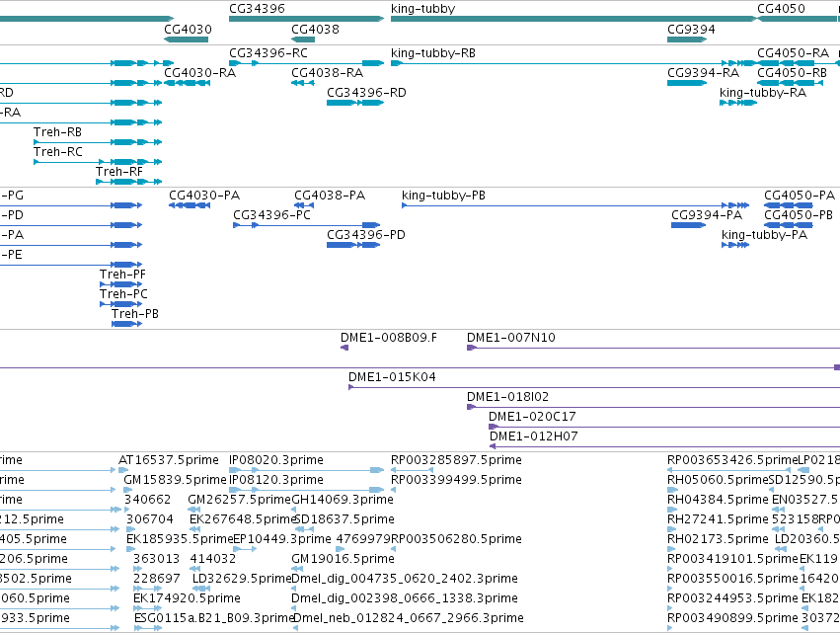Select protein CG4038-PA
The height and width of the screenshot is (633, 840).
[x=304, y=205]
